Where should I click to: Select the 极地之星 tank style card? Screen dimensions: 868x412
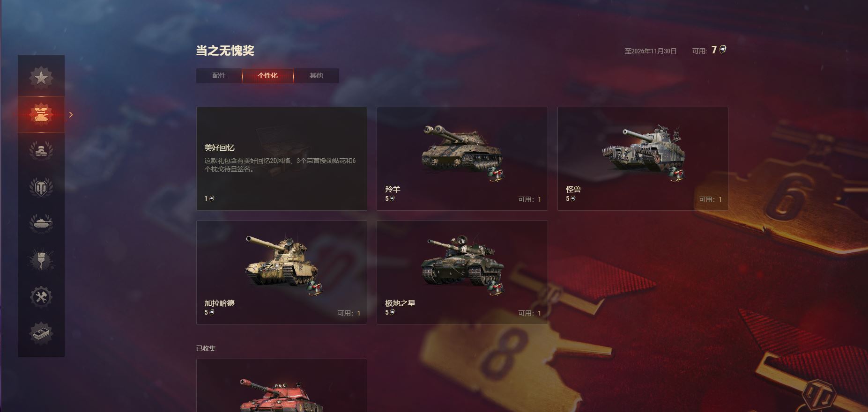point(462,272)
